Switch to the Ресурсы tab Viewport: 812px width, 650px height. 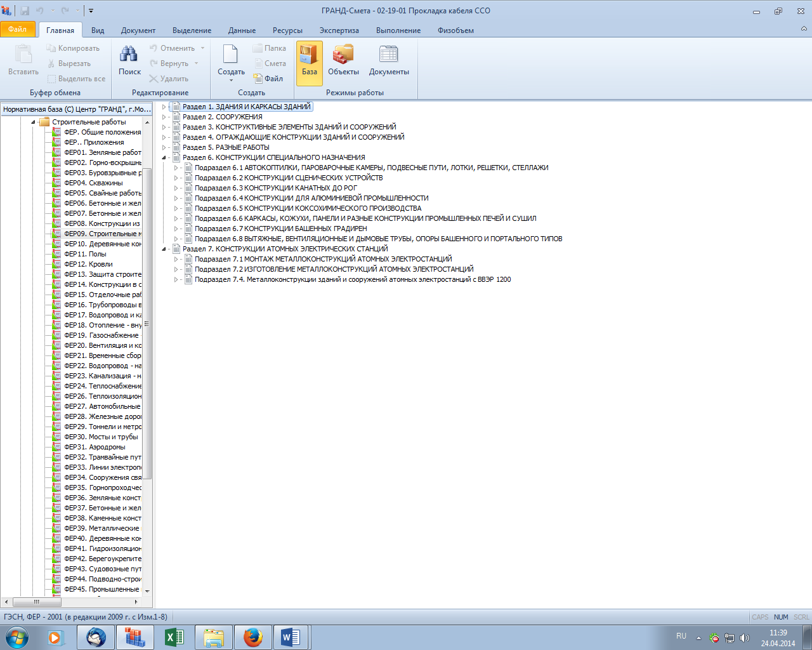coord(287,30)
